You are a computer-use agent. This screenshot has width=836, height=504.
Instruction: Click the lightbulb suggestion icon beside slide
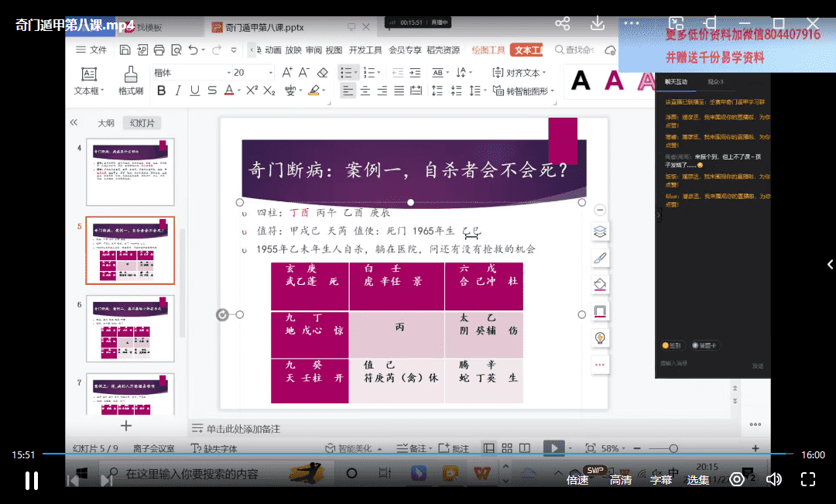click(599, 338)
